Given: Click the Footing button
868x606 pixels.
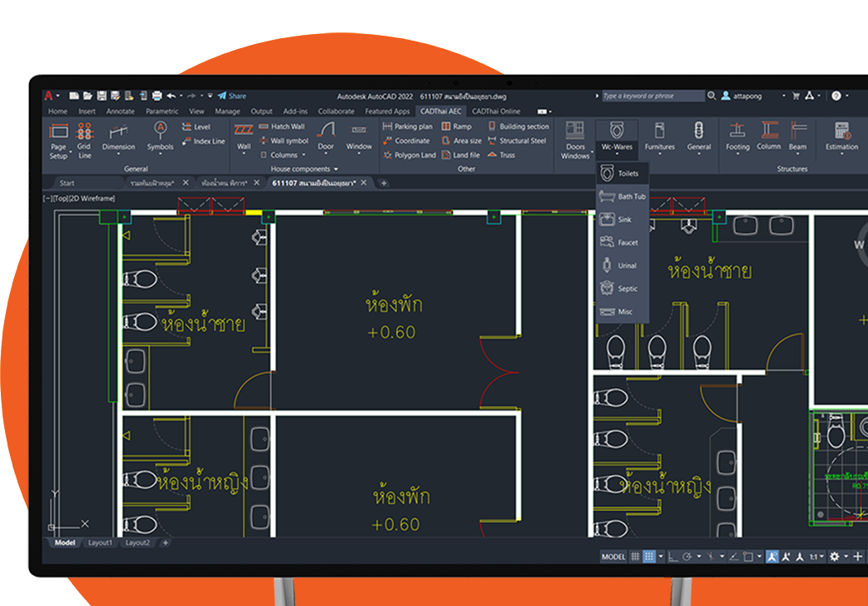Looking at the screenshot, I should 737,137.
